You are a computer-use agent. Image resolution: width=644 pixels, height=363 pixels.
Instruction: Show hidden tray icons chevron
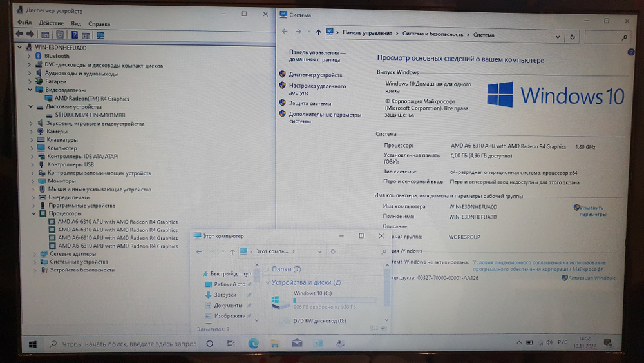[518, 342]
